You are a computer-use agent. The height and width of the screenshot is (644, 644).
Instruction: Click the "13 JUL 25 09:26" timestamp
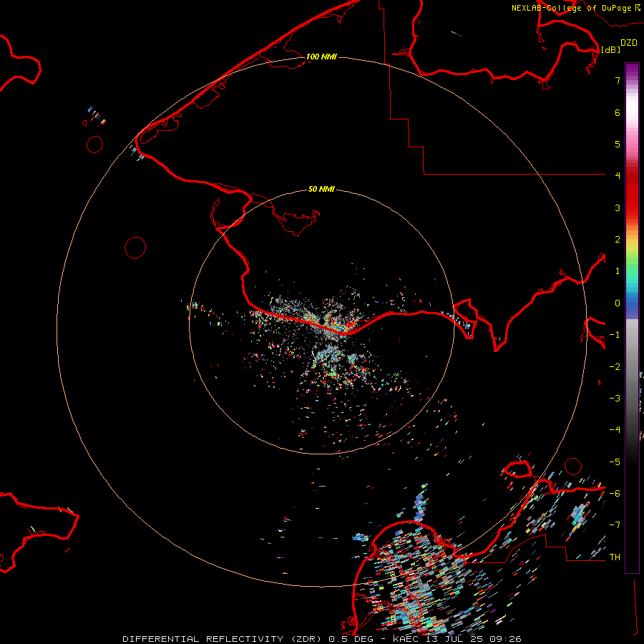473,639
